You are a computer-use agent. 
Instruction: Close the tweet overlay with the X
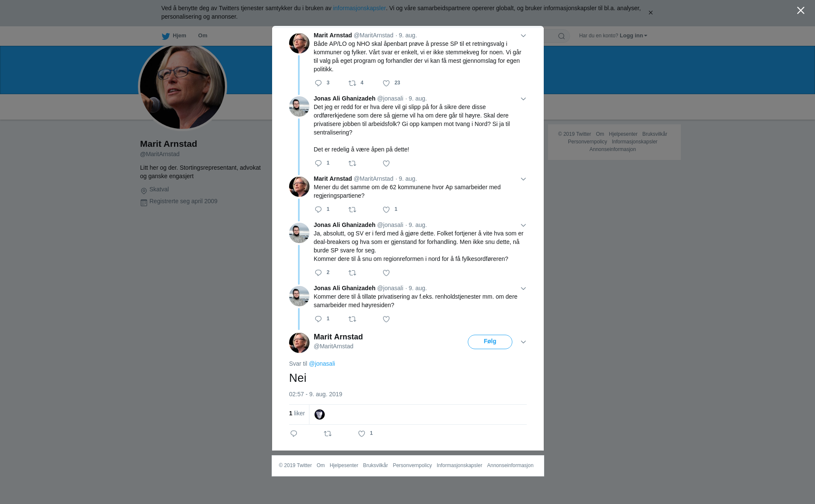point(801,11)
